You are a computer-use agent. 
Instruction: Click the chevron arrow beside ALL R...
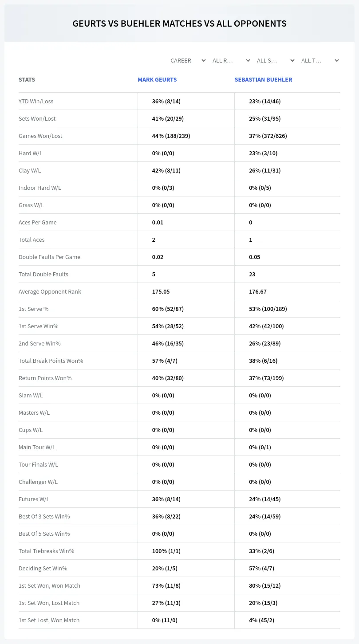pyautogui.click(x=248, y=60)
